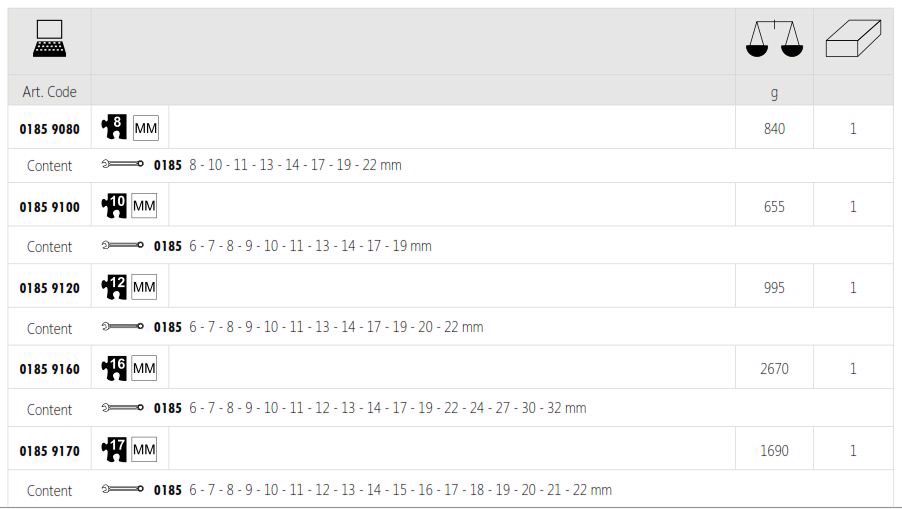
Task: Click the weighing scale icon
Action: pos(774,39)
